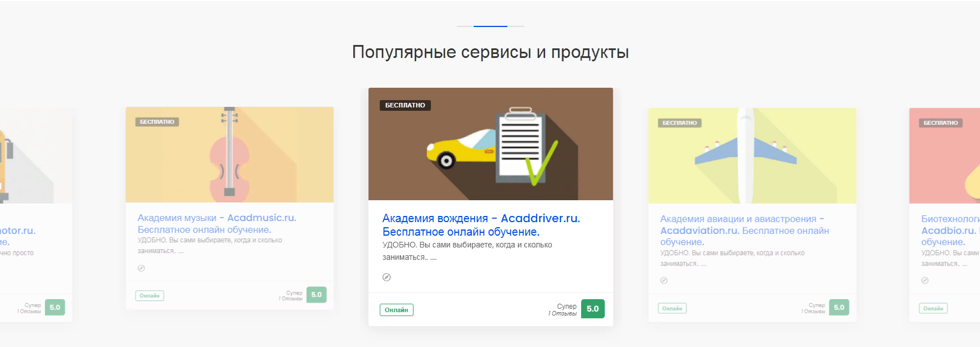Open Академия музыки Acadmusic.ru link
The height and width of the screenshot is (347, 980).
(x=217, y=223)
